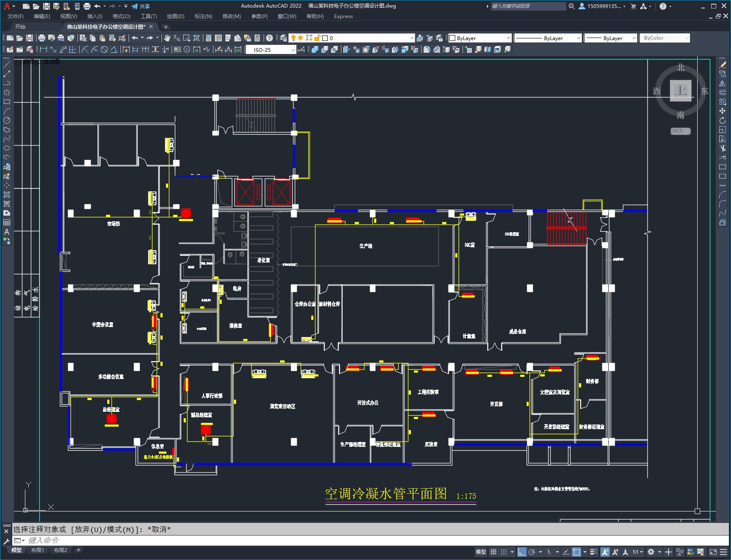Add a new layout with the plus button

coord(78,550)
